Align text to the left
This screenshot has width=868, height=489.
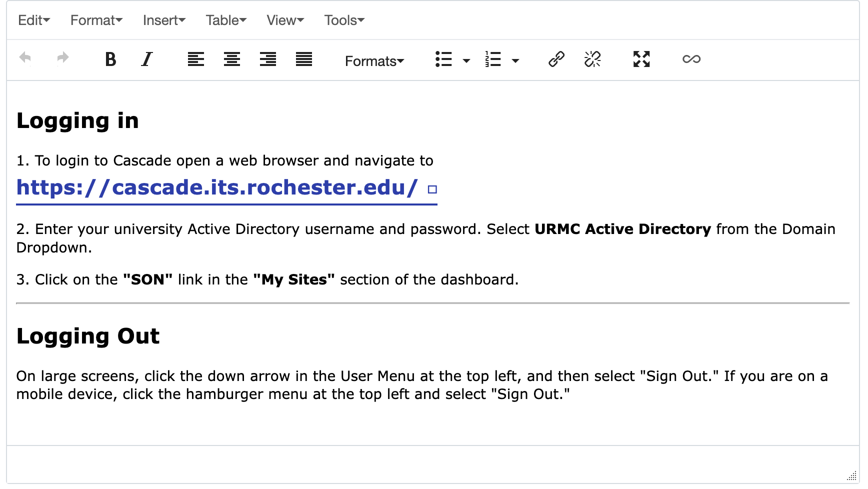click(x=196, y=59)
